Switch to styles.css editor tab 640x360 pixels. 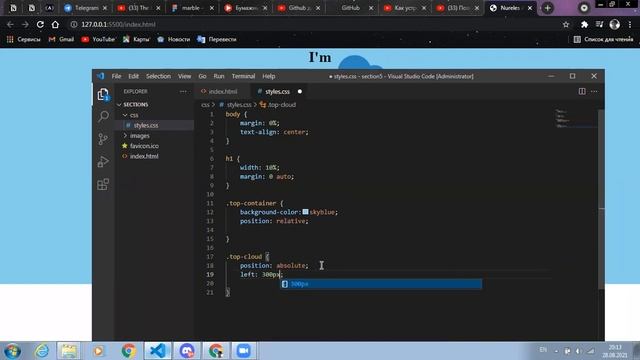click(278, 91)
